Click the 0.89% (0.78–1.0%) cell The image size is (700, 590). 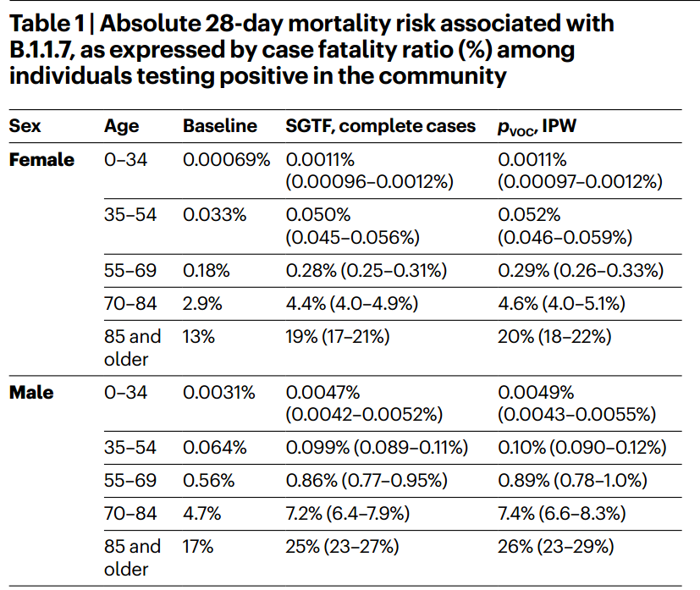[573, 480]
